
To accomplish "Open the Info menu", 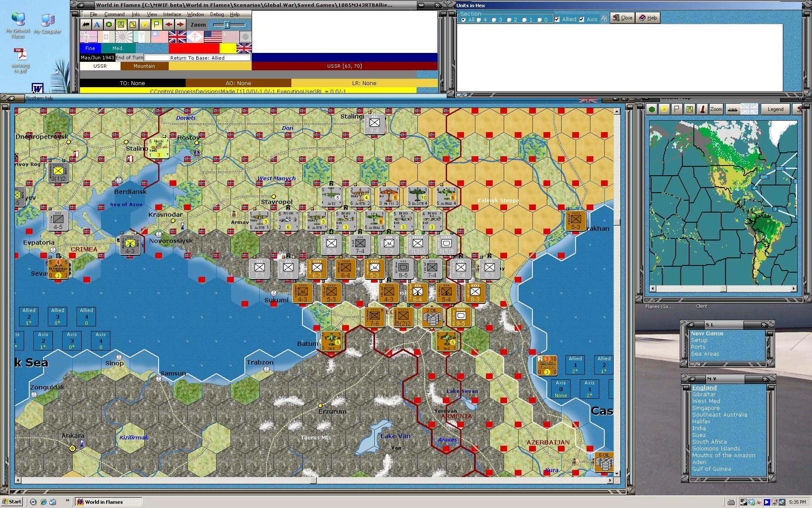I will pos(135,14).
